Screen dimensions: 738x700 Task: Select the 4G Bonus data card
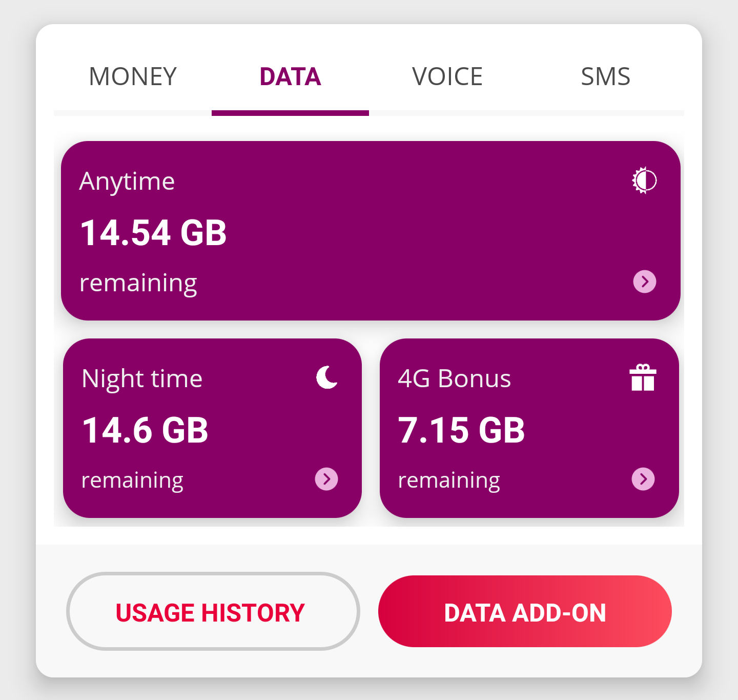click(x=529, y=428)
